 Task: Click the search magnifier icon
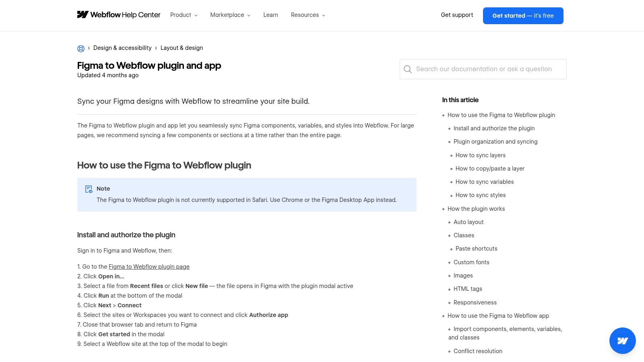[408, 69]
